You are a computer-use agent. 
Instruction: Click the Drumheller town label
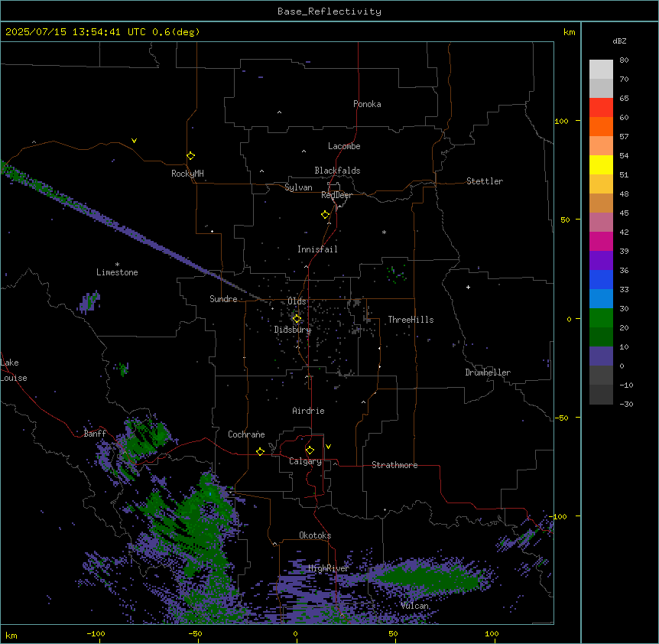click(488, 372)
